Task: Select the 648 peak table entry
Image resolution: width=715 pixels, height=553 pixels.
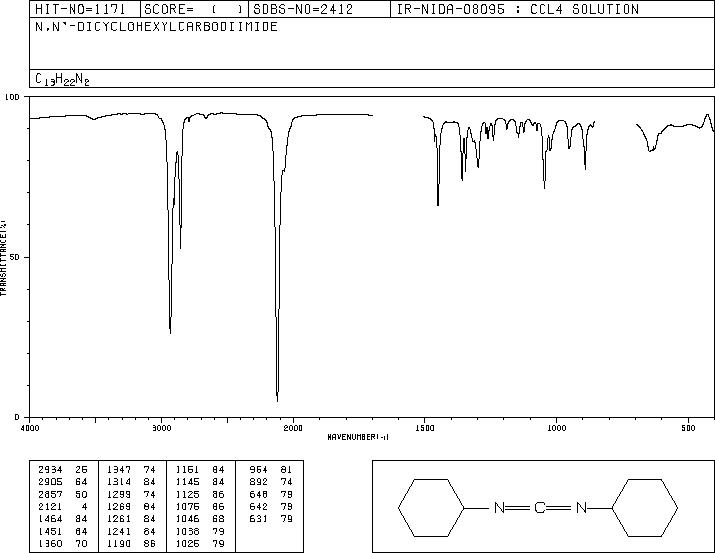Action: coord(271,494)
